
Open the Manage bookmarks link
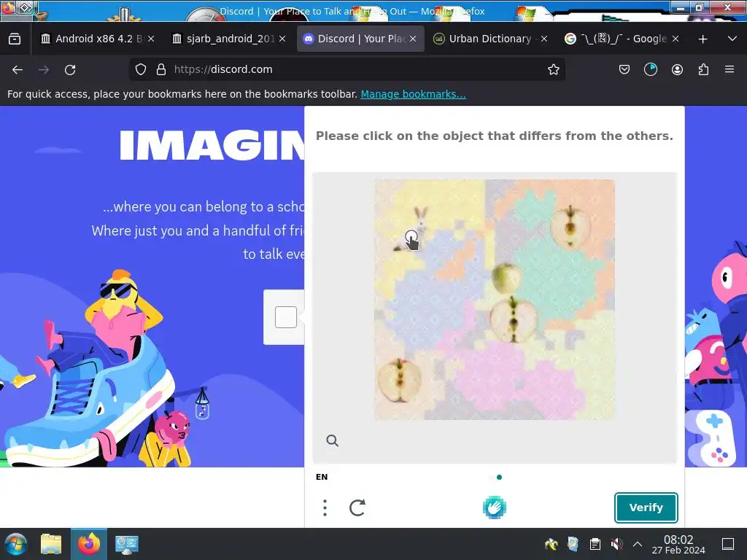(413, 94)
